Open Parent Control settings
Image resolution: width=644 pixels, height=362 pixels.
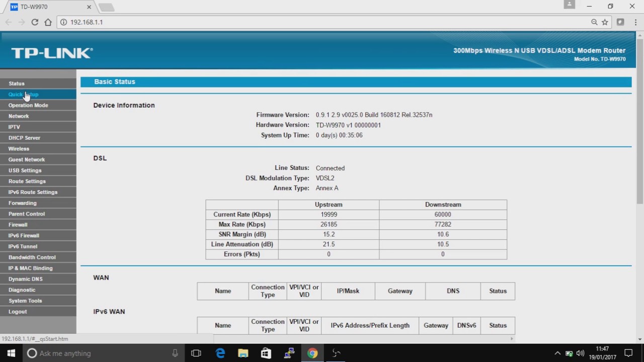(38, 214)
